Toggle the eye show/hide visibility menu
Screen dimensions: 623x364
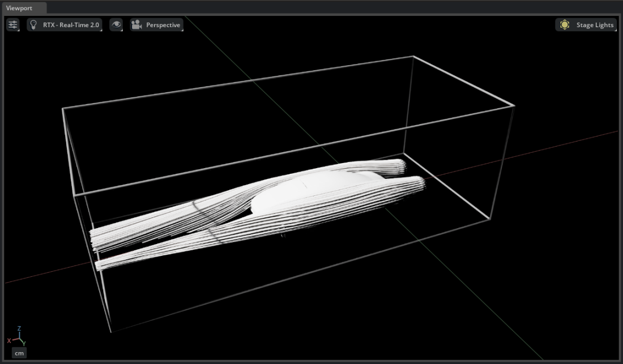click(116, 25)
